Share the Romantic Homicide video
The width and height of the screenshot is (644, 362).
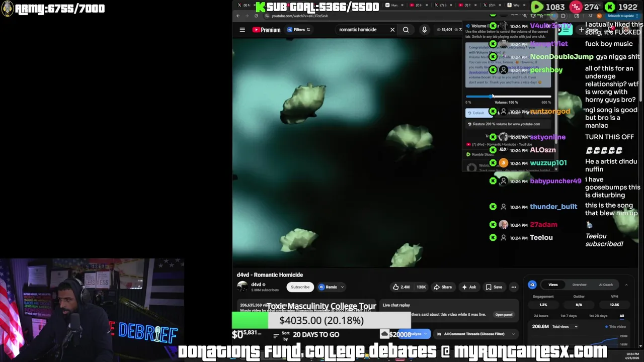point(443,287)
